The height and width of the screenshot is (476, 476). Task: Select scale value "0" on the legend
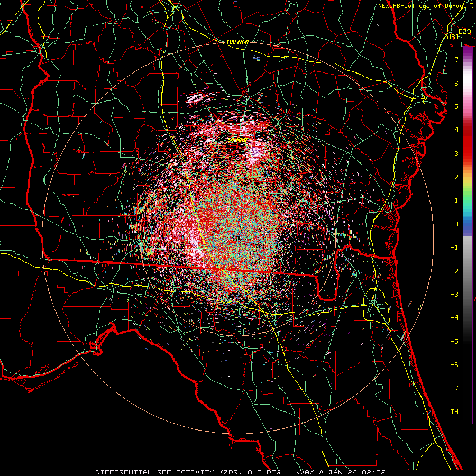click(x=456, y=224)
